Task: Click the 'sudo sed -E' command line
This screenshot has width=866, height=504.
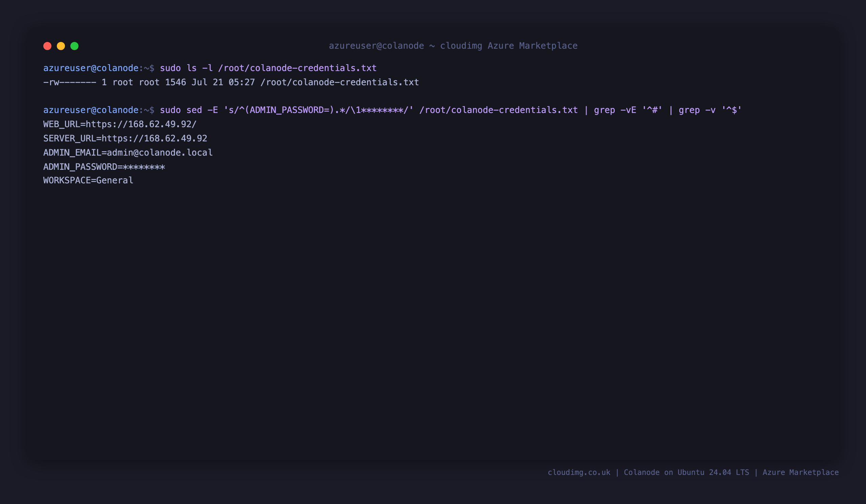Action: pos(451,110)
